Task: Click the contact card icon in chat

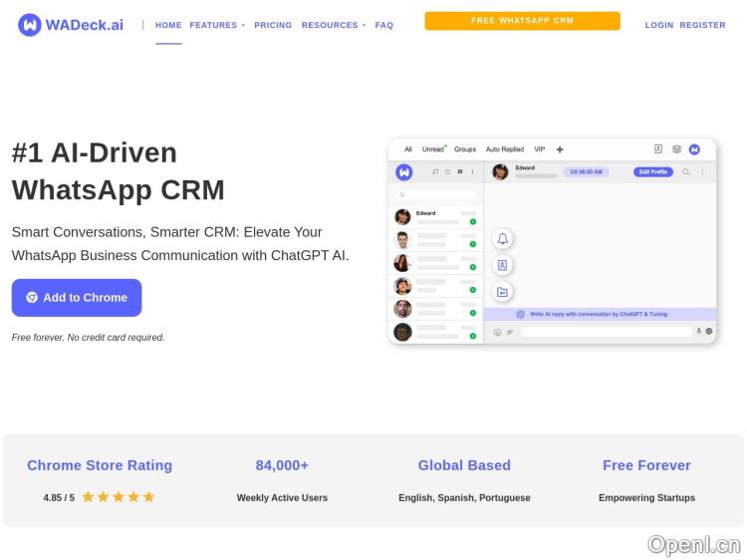Action: click(x=503, y=265)
